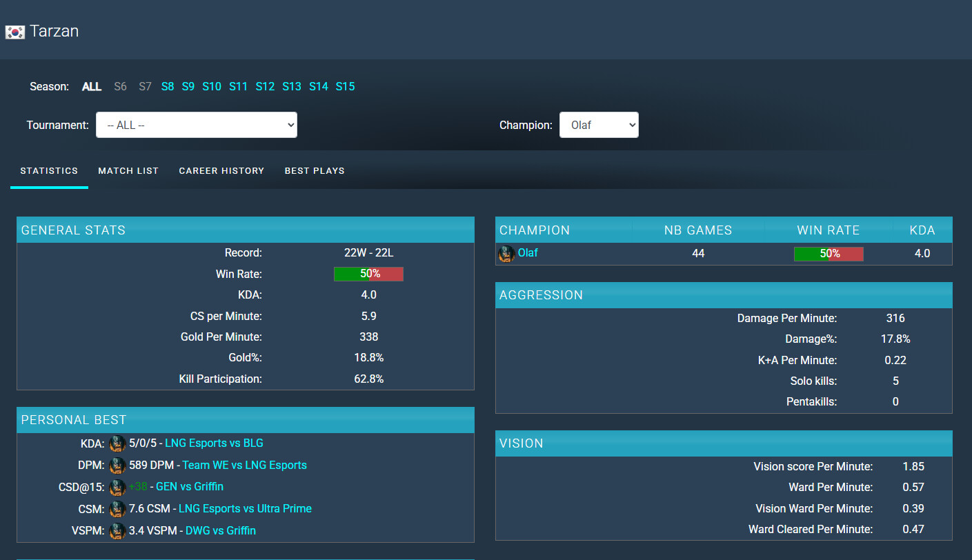972x560 pixels.
Task: Open the Career History tab
Action: click(221, 170)
